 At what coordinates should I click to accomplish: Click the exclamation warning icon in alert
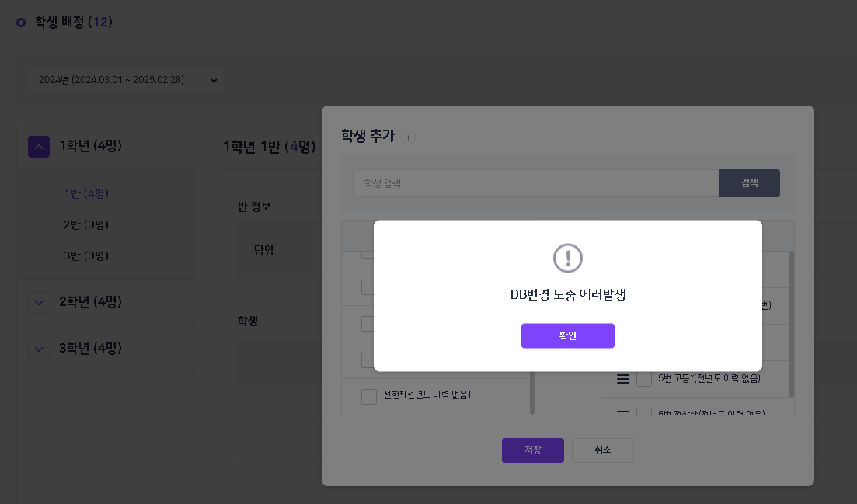pos(567,258)
